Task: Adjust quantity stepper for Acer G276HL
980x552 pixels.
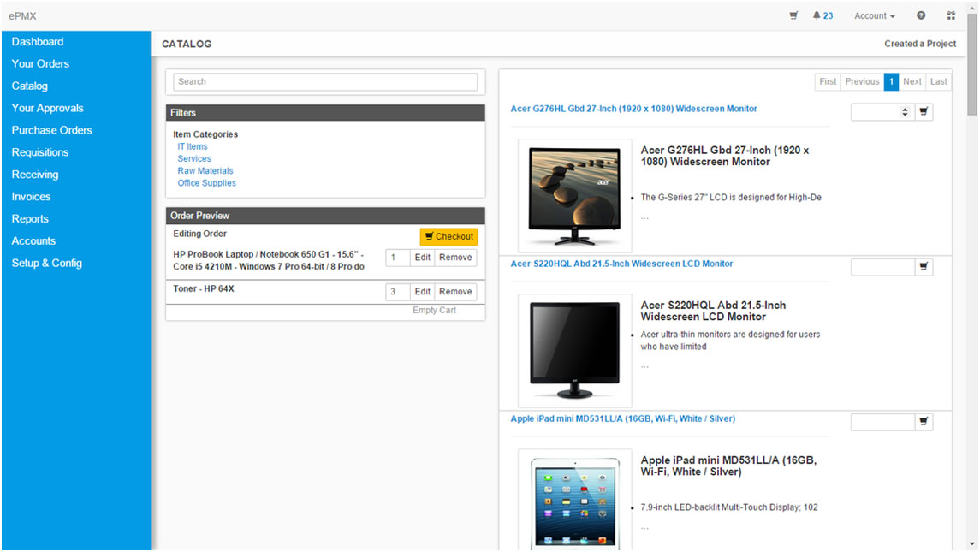Action: (x=905, y=112)
